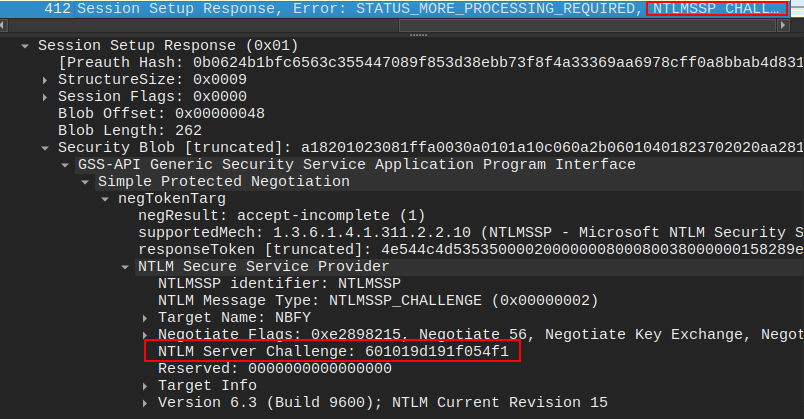The image size is (804, 419).
Task: Expand the Negotiate Flags field
Action: (x=145, y=335)
